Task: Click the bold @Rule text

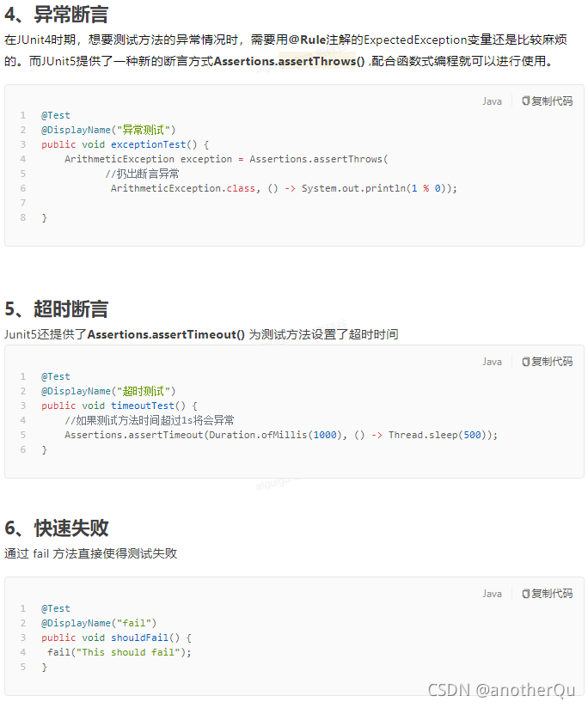Action: [307, 40]
